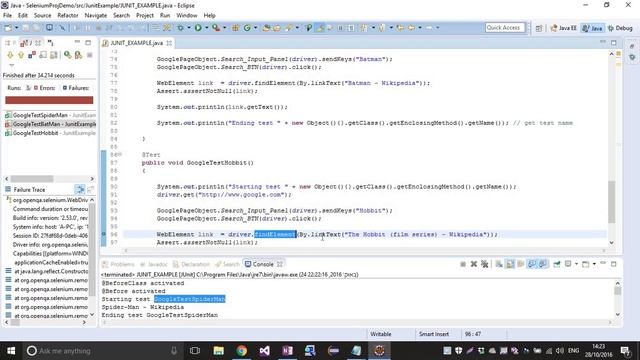Open back navigation history dropdown
Screen dimensions: 640x360
pos(420,28)
